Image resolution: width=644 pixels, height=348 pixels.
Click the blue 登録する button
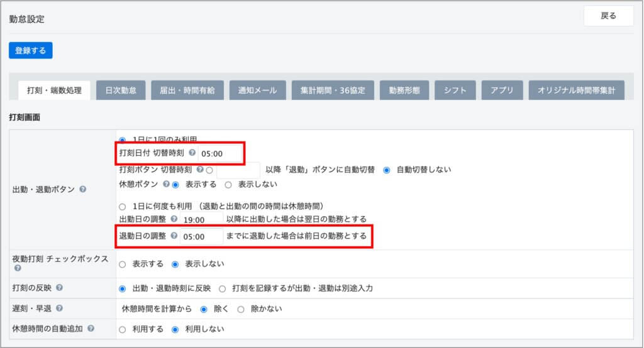(31, 51)
